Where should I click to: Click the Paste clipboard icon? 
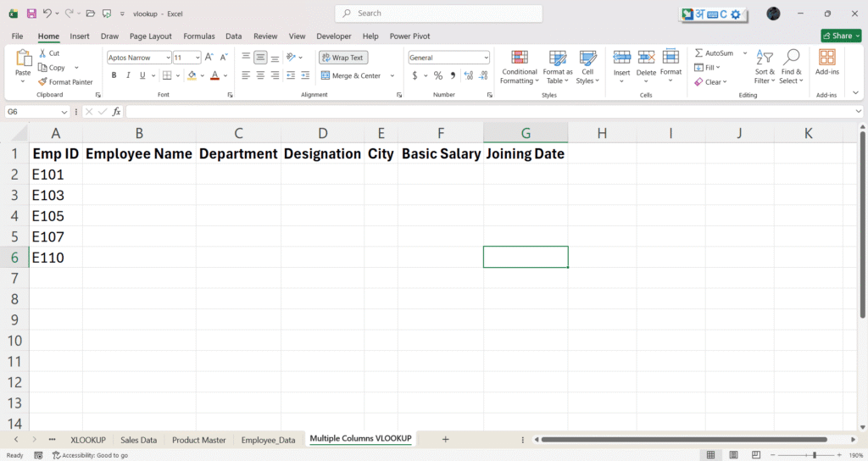click(23, 58)
